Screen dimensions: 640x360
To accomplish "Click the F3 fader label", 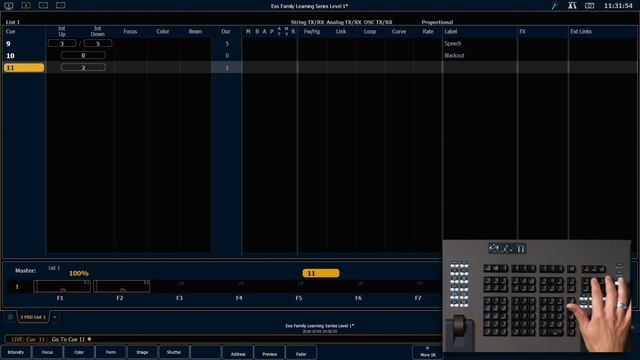I will pos(179,298).
